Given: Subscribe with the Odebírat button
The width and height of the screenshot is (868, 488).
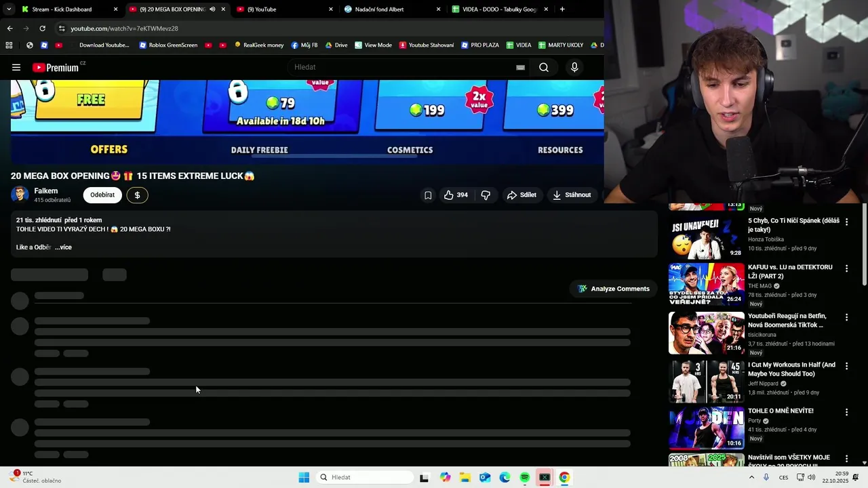Looking at the screenshot, I should 102,195.
